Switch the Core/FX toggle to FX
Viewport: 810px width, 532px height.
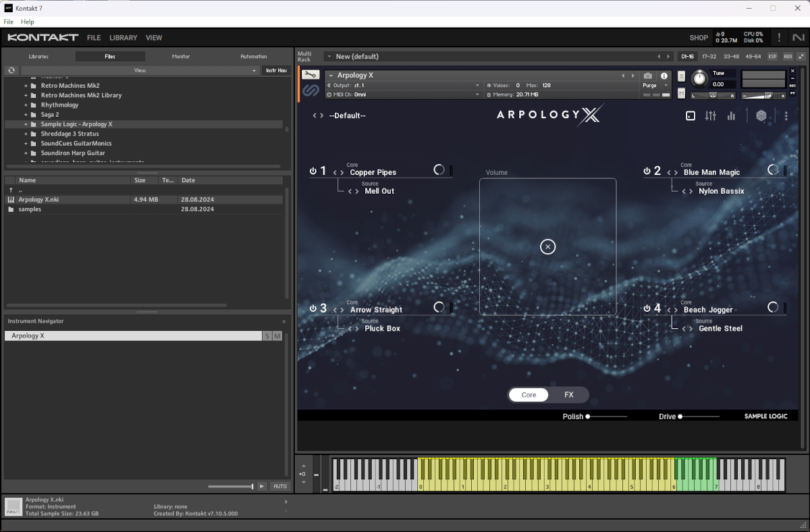click(x=569, y=395)
